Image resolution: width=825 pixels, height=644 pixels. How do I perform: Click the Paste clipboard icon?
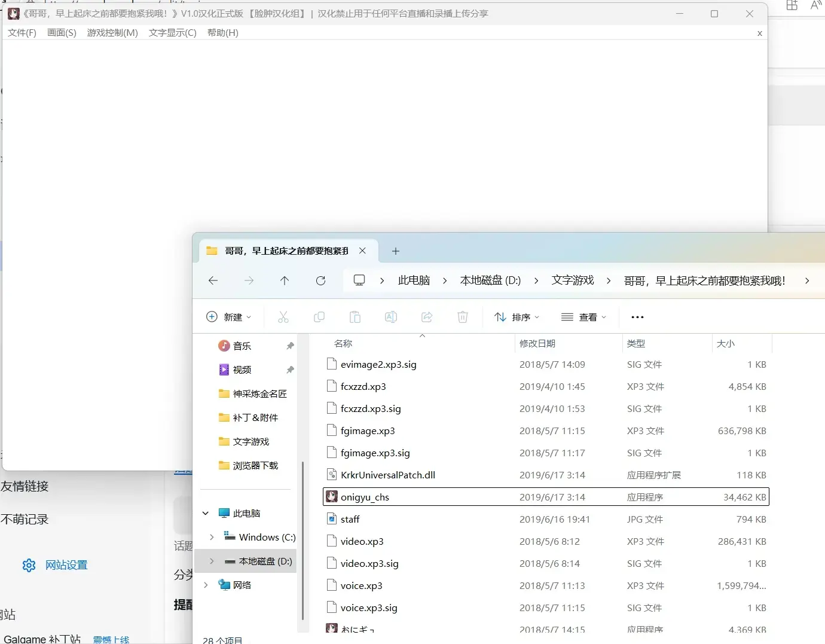click(x=355, y=317)
